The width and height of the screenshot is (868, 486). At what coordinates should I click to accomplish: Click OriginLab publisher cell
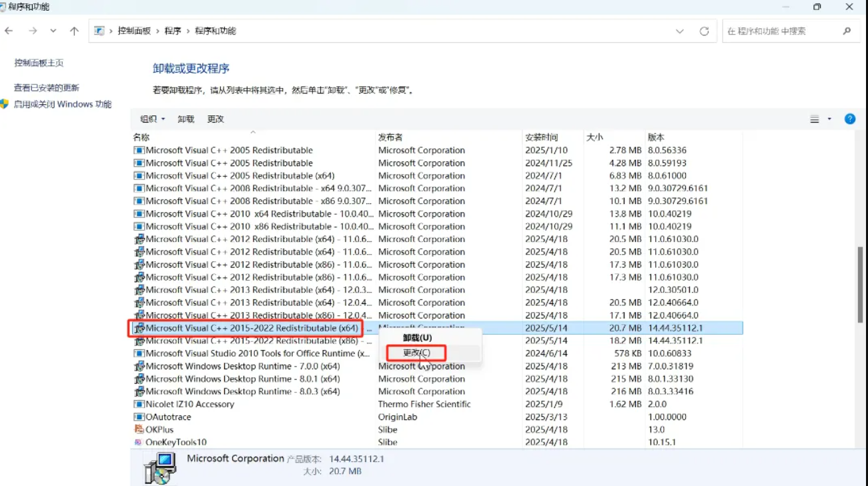(x=396, y=417)
